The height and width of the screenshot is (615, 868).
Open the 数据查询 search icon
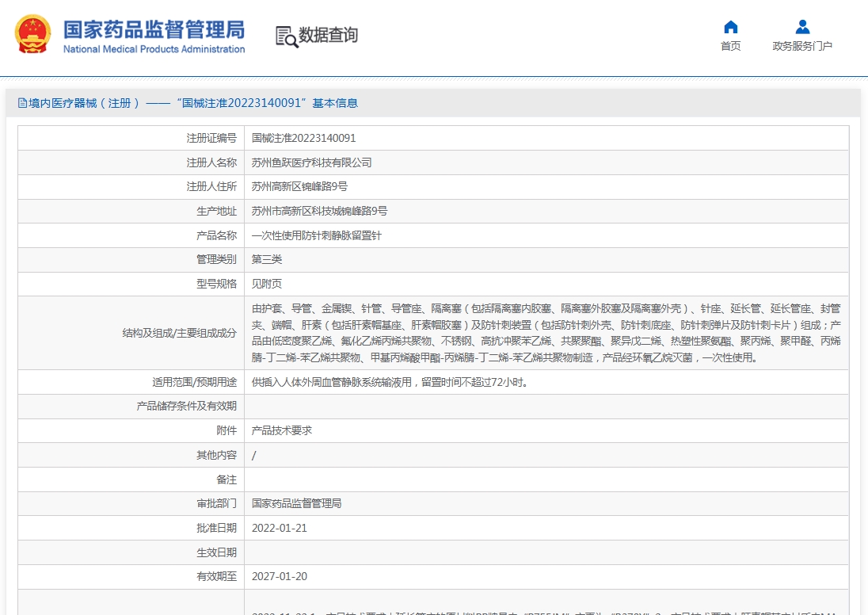coord(287,36)
